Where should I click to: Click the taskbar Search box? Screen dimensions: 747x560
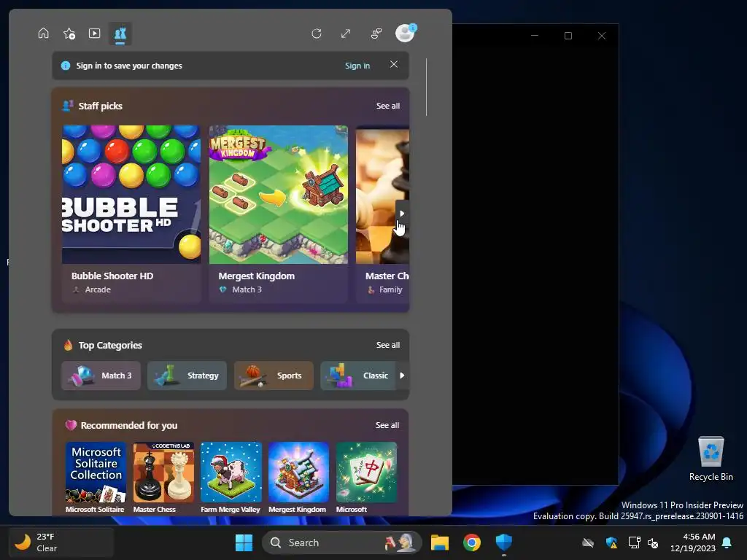click(341, 542)
